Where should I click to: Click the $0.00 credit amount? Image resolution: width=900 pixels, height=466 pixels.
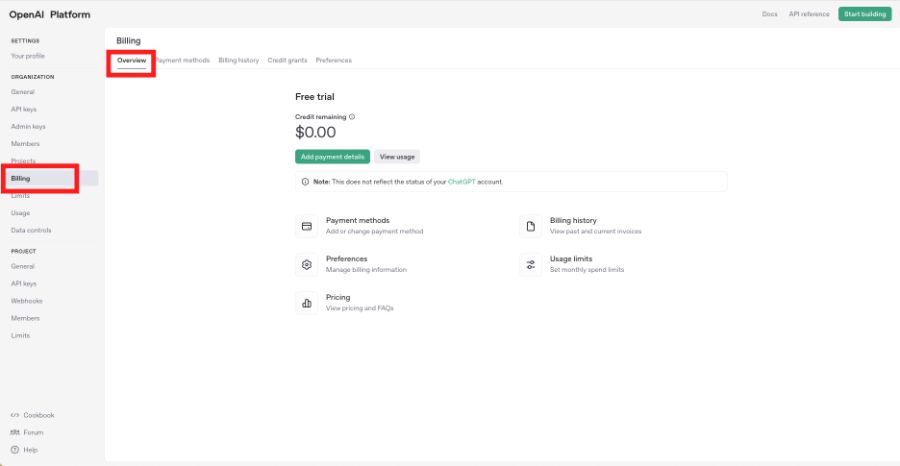[315, 133]
